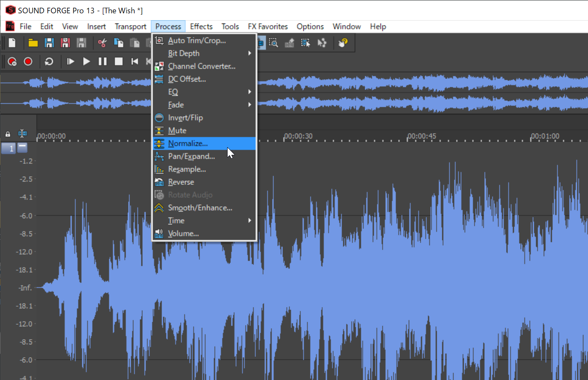This screenshot has height=380, width=588.
Task: Minimize the channel with the dash button
Action: 22,148
